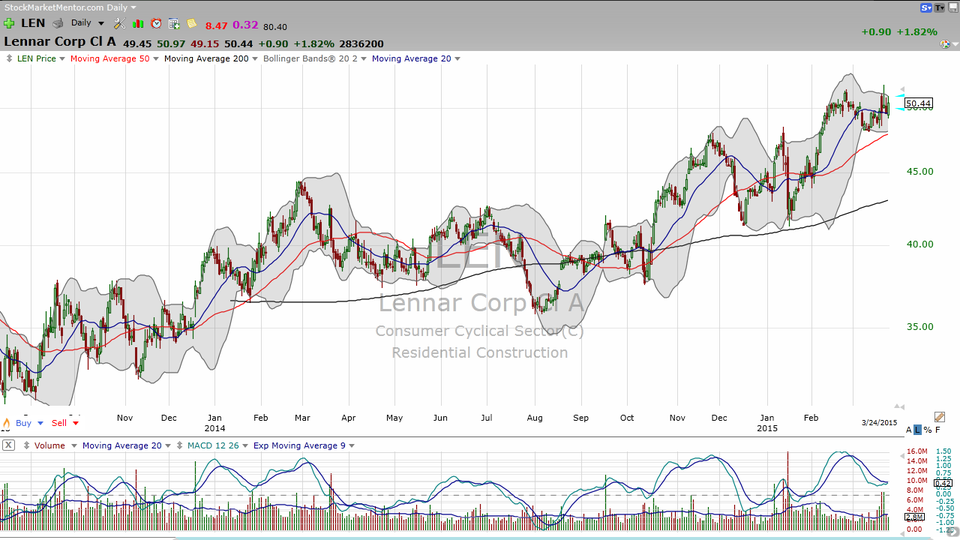Viewport: 960px width, 540px height.
Task: Click the Buy order button
Action: point(23,423)
